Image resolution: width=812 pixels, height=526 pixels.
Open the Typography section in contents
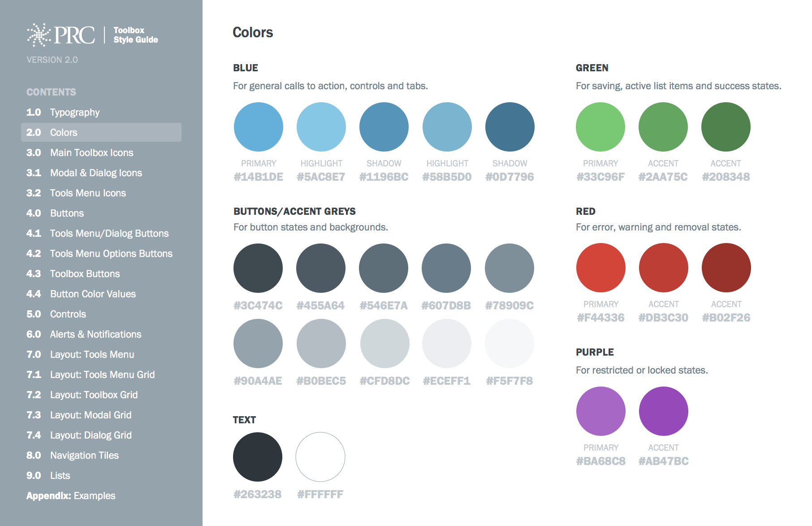point(74,113)
